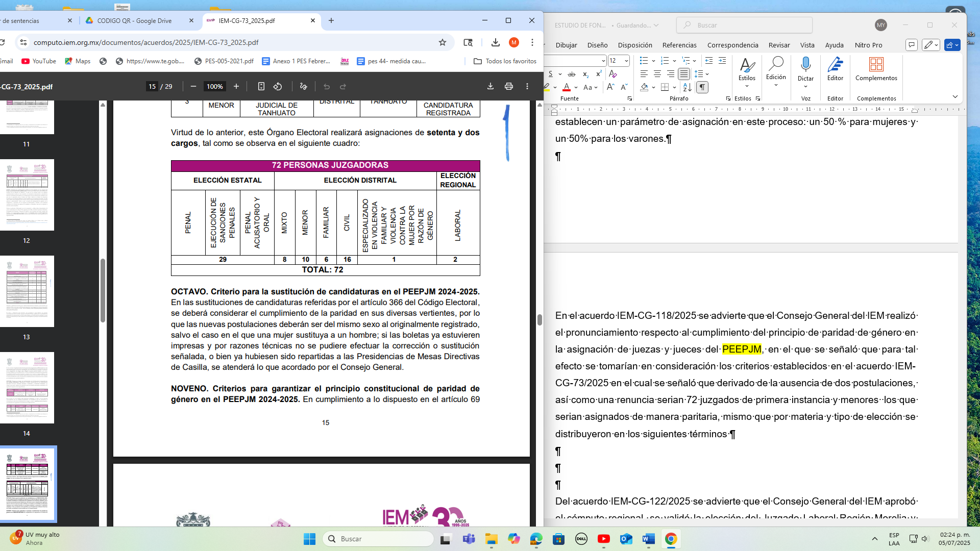Open the Revisar ribbon tab
Screen dimensions: 980x551
click(x=779, y=45)
